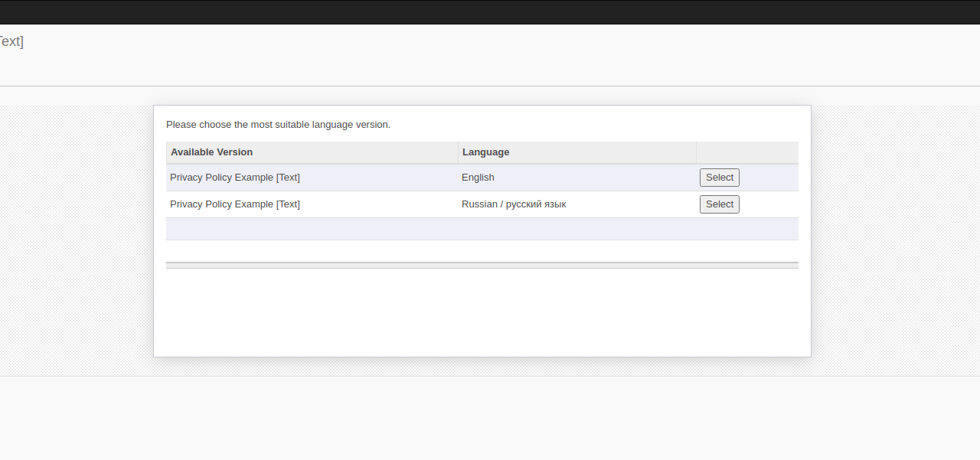Viewport: 980px width, 460px height.
Task: Click the empty row below Russian version
Action: (x=482, y=228)
